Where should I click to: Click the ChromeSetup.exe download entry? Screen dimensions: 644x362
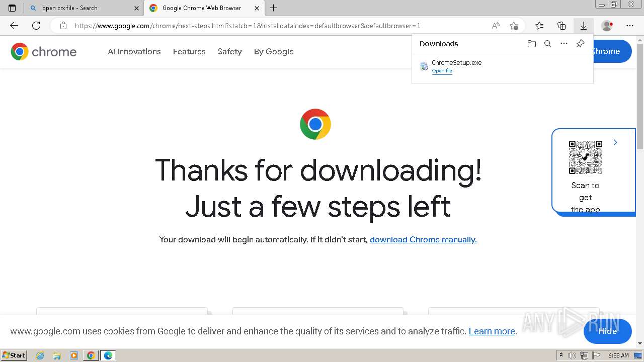502,66
